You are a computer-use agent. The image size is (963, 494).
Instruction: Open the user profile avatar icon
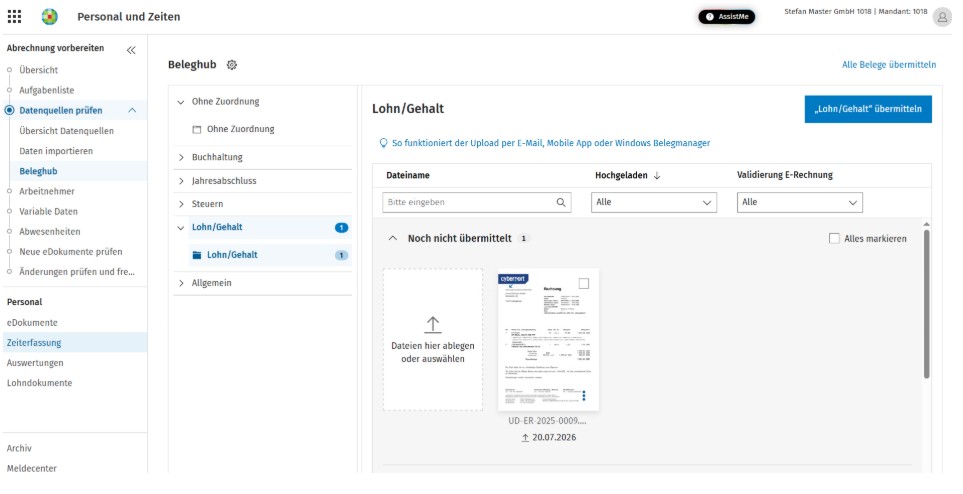tap(942, 17)
